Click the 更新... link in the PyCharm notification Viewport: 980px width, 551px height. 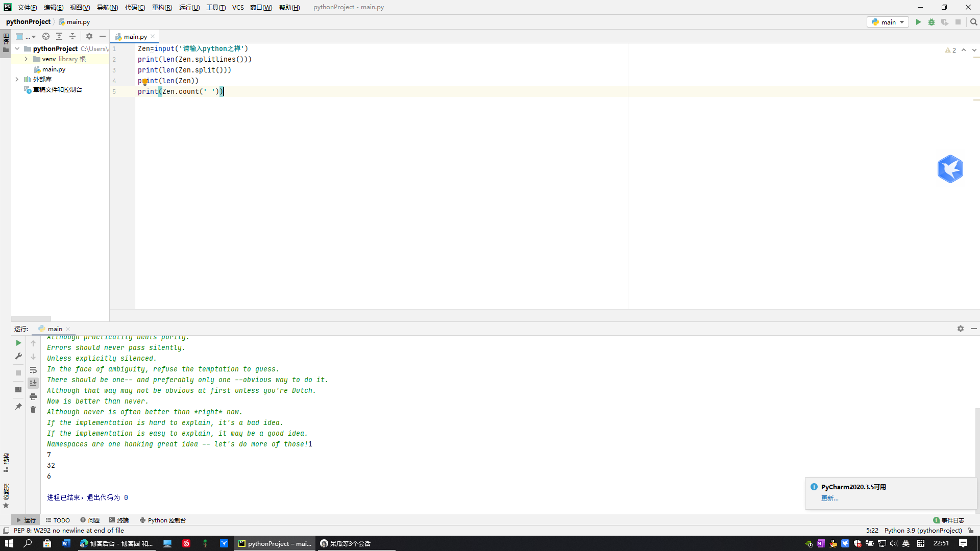(829, 498)
